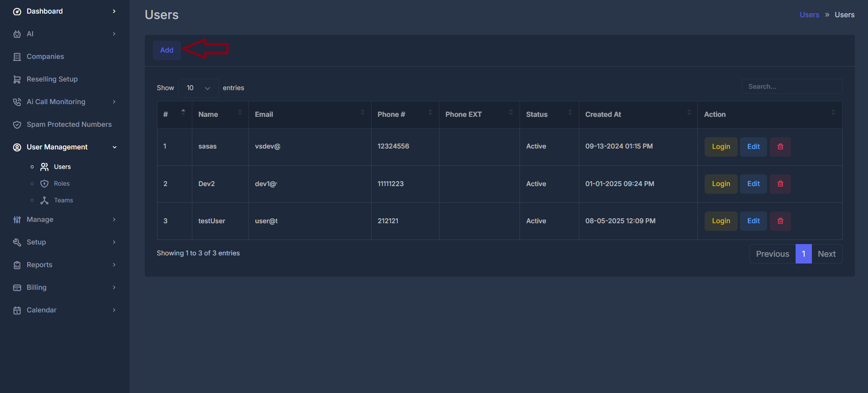Click the Manage sliders icon
This screenshot has height=393, width=868.
coord(17,220)
